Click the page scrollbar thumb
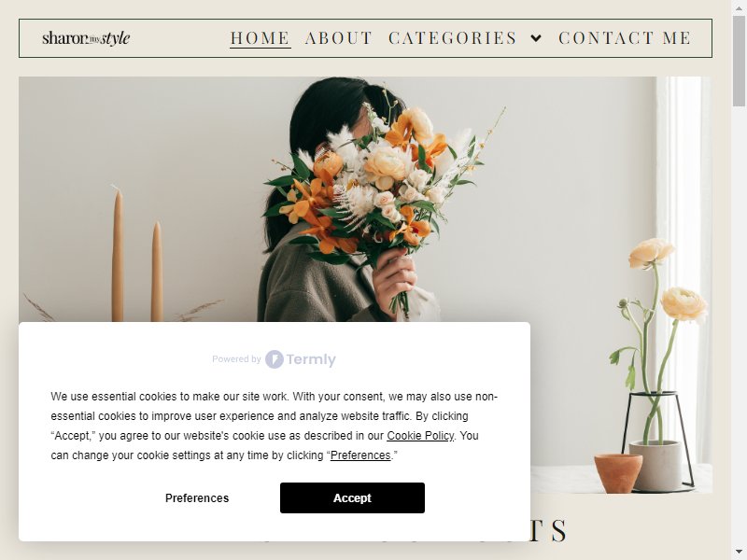Image resolution: width=747 pixels, height=560 pixels. 739,62
